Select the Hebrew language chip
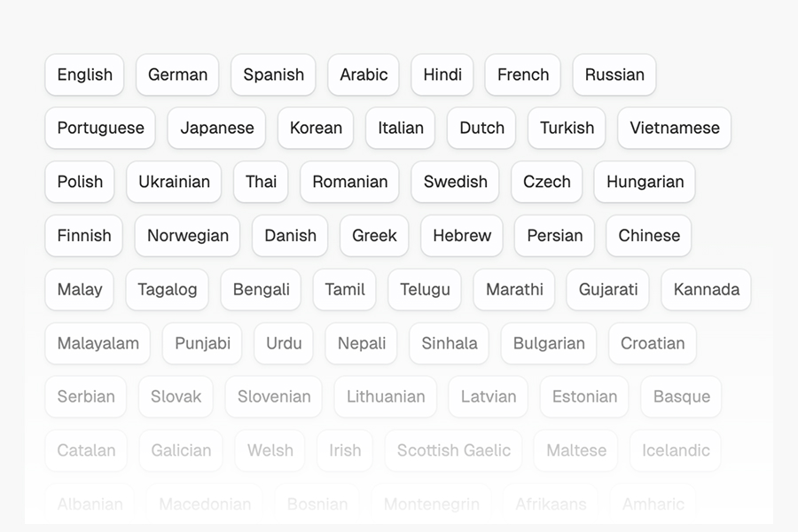The image size is (798, 532). 462,236
